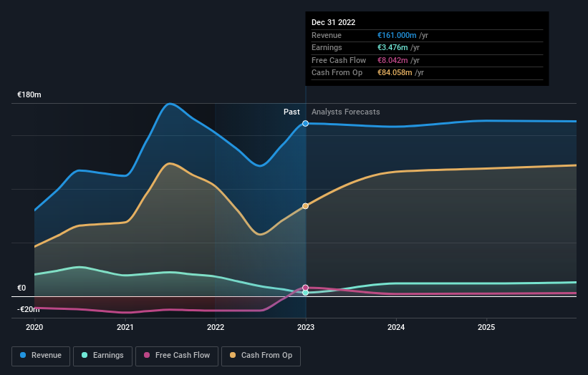Click the blue Revenue legend color dot
This screenshot has height=375, width=588.
pyautogui.click(x=23, y=355)
